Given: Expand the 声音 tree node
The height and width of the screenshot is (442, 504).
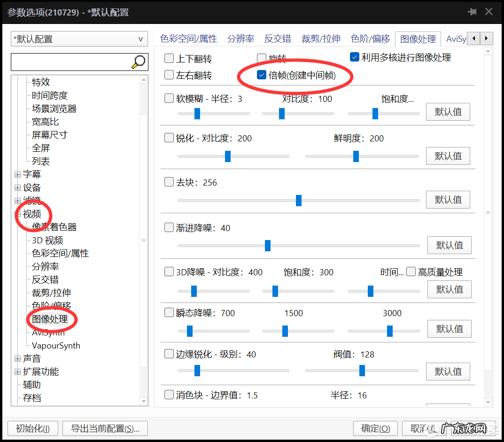Looking at the screenshot, I should click(x=17, y=358).
